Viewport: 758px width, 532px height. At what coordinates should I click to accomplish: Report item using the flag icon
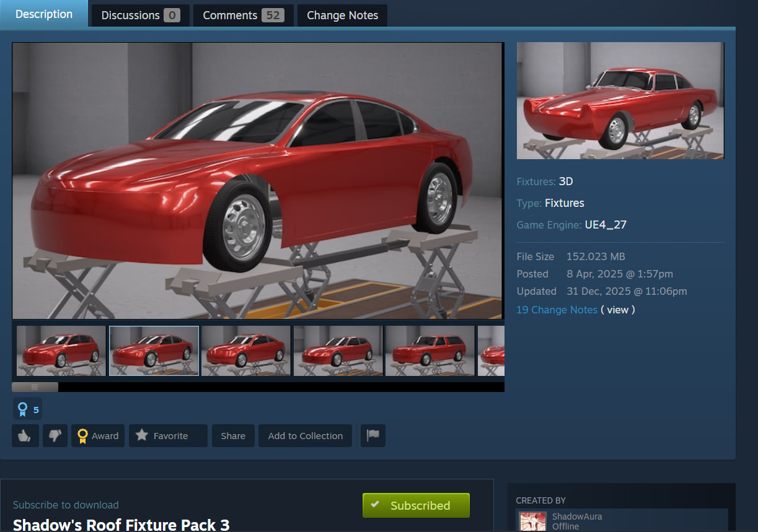click(x=373, y=436)
